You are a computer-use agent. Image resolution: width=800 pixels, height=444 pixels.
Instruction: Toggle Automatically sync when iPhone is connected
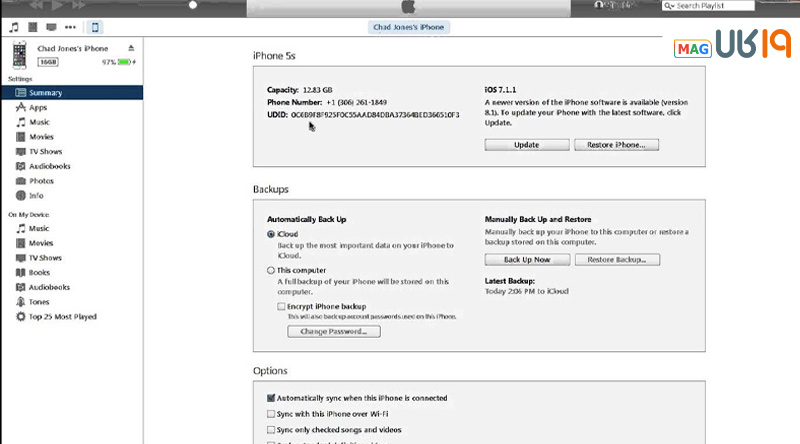(x=271, y=398)
